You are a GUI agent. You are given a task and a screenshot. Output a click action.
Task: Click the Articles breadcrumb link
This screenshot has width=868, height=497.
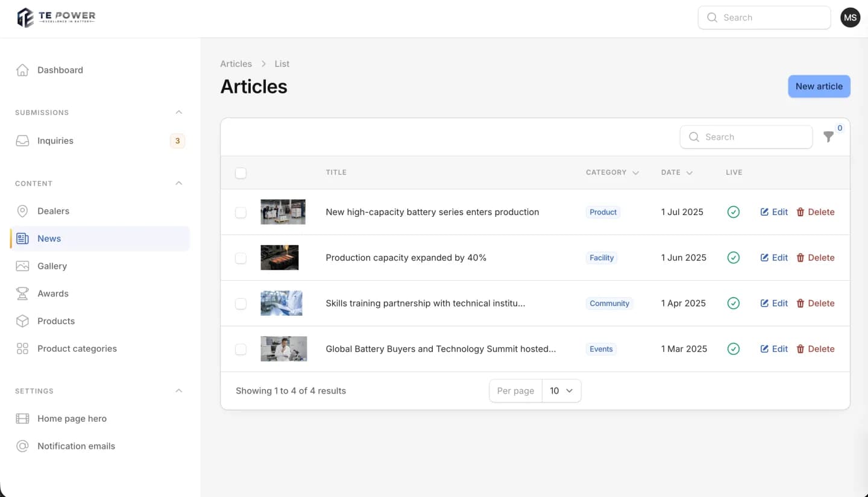[x=236, y=64]
